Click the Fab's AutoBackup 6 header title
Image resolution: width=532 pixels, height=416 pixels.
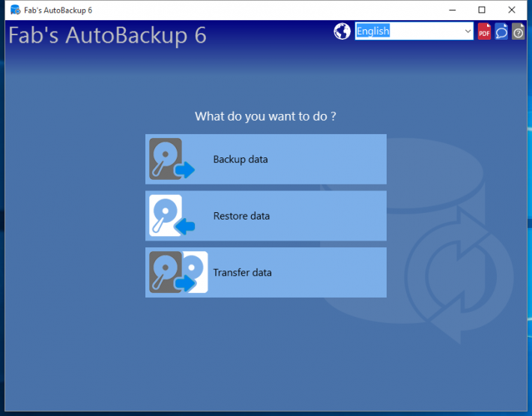(107, 35)
